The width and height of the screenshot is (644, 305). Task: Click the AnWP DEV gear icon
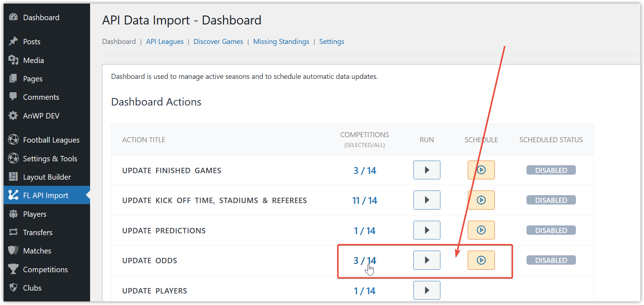(13, 115)
